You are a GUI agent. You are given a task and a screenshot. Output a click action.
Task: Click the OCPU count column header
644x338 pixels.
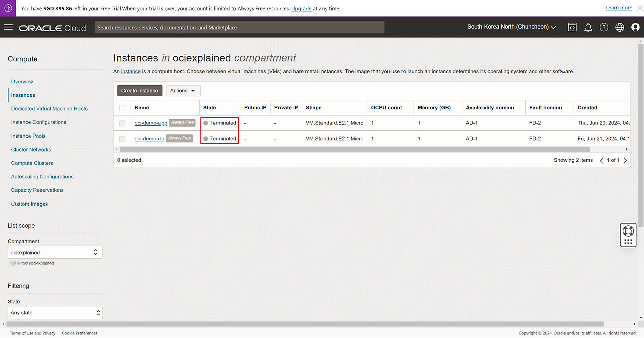tap(387, 108)
